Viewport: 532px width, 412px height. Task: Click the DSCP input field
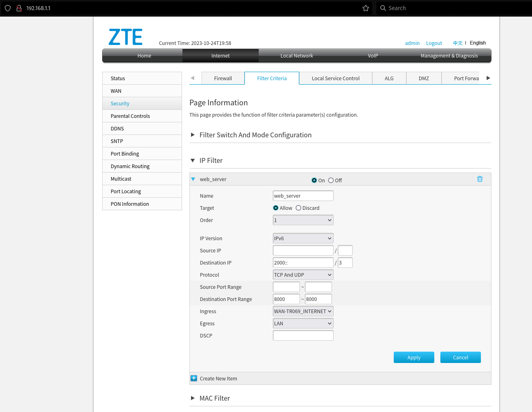(x=303, y=335)
